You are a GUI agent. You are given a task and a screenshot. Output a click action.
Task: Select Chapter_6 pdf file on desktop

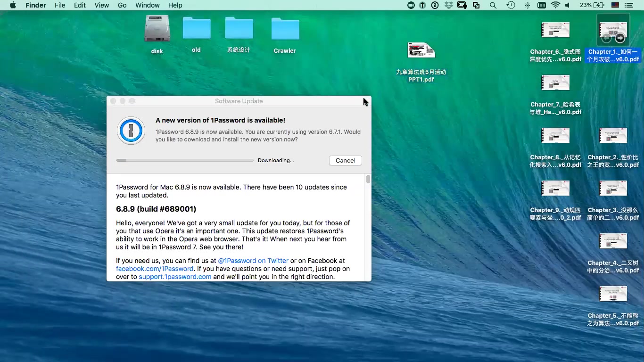pyautogui.click(x=555, y=30)
